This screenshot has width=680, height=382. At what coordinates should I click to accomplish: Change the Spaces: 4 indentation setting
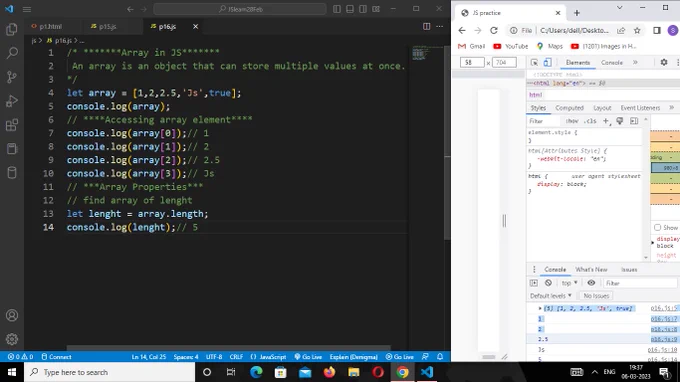tap(186, 357)
